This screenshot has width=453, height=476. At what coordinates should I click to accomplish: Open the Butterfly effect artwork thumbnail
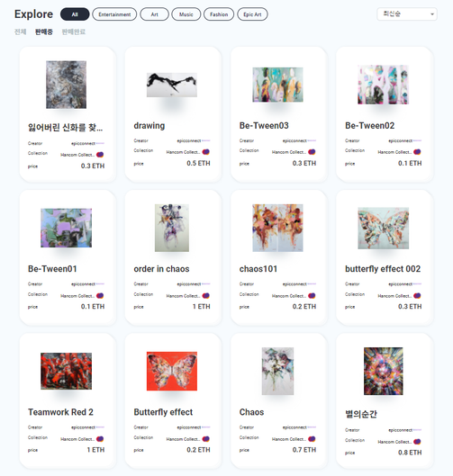coord(172,371)
